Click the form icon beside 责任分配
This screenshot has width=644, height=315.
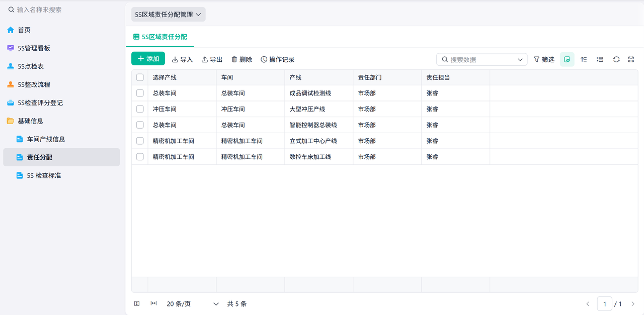(20, 157)
